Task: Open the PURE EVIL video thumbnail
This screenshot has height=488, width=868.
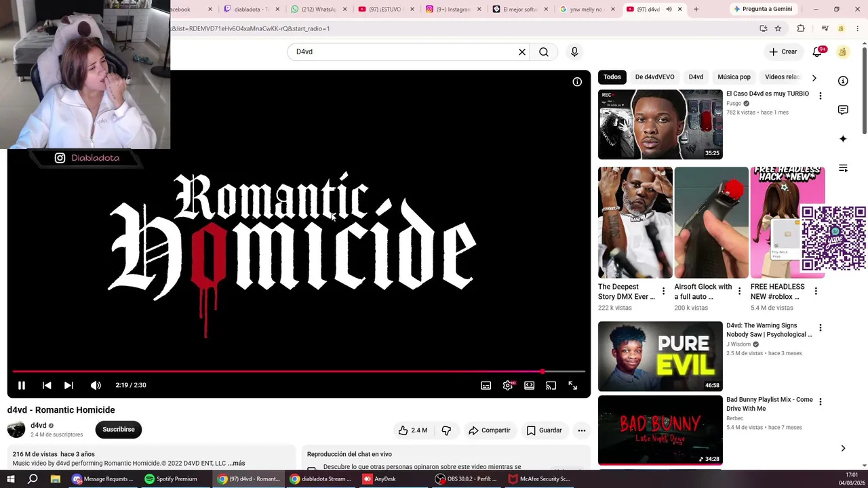Action: click(660, 357)
